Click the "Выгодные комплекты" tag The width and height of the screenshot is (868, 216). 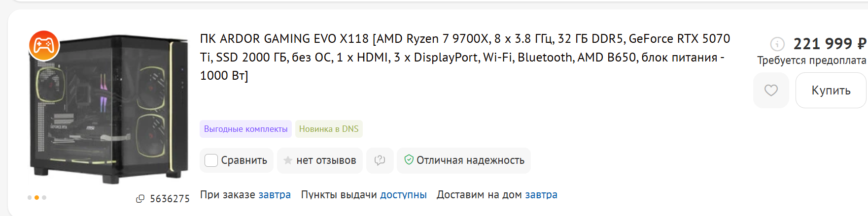[x=245, y=129]
